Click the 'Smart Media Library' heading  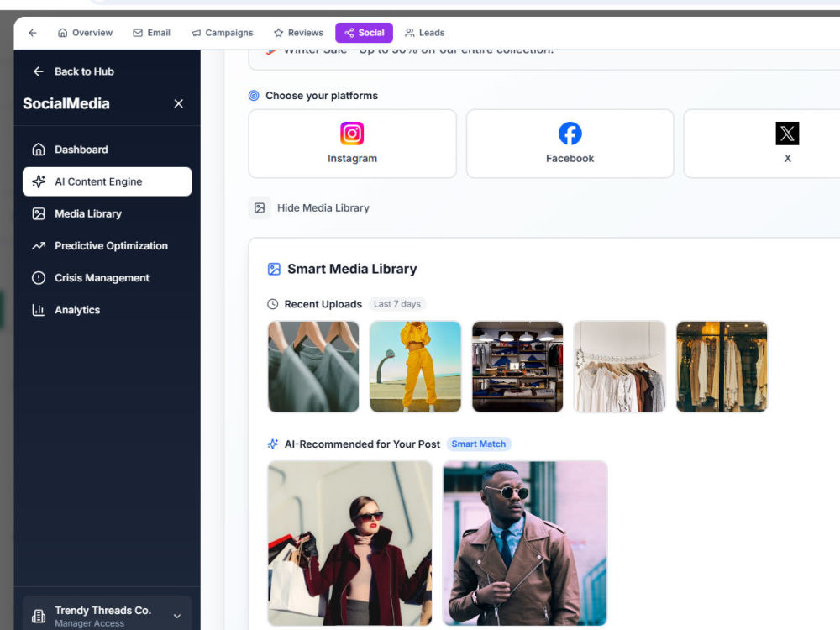[x=352, y=269]
